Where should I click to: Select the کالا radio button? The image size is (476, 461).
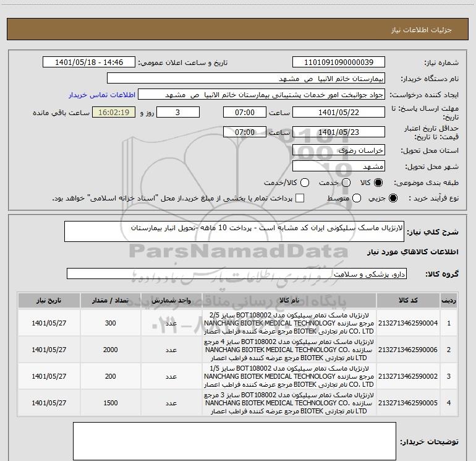pyautogui.click(x=378, y=183)
